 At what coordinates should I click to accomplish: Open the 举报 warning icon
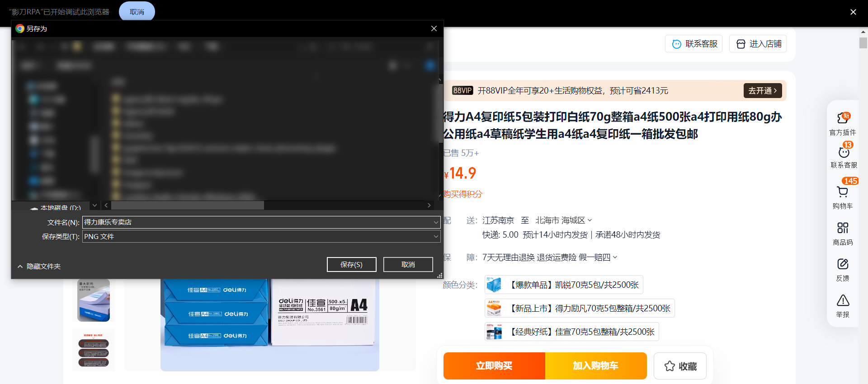pos(843,306)
